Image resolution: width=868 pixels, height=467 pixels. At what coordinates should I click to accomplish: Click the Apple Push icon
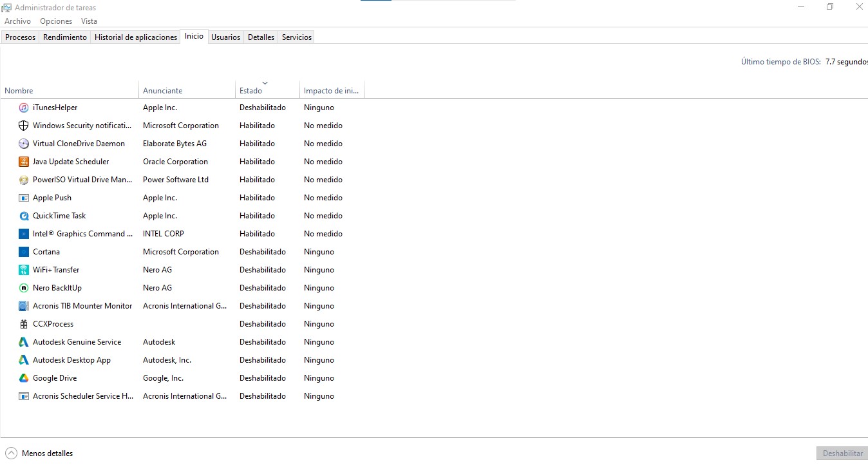coord(24,198)
